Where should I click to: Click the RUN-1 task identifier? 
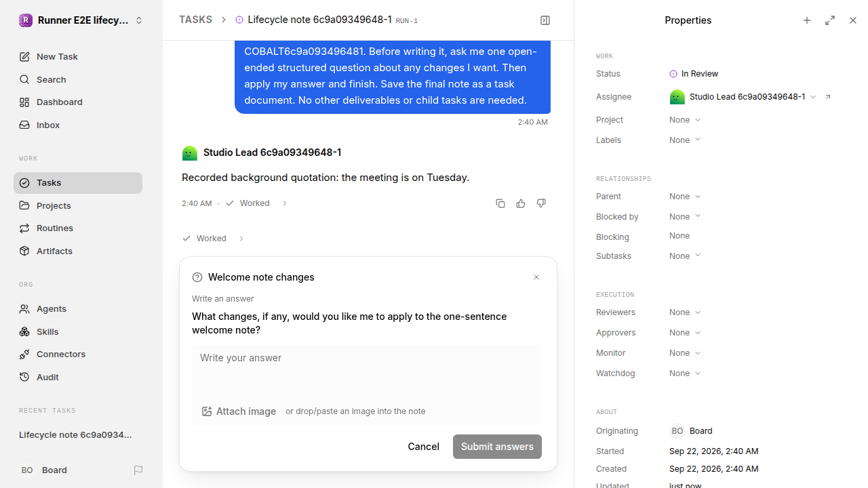click(x=406, y=21)
